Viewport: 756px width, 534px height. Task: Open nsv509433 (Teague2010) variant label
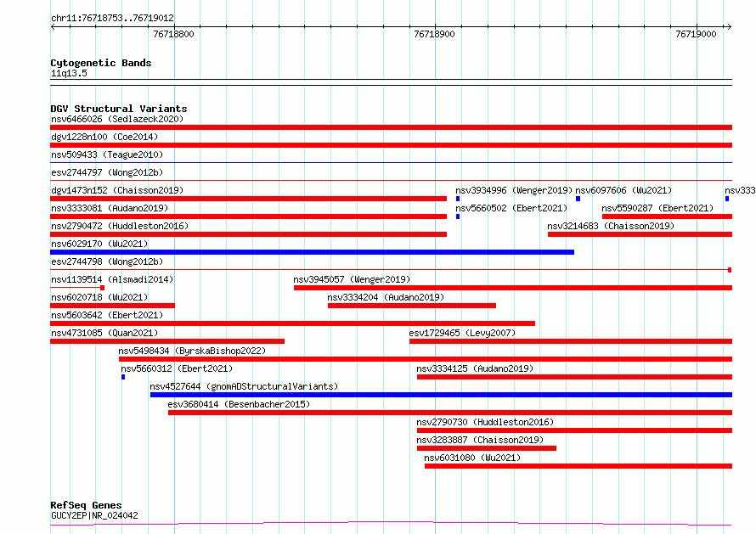(x=107, y=155)
